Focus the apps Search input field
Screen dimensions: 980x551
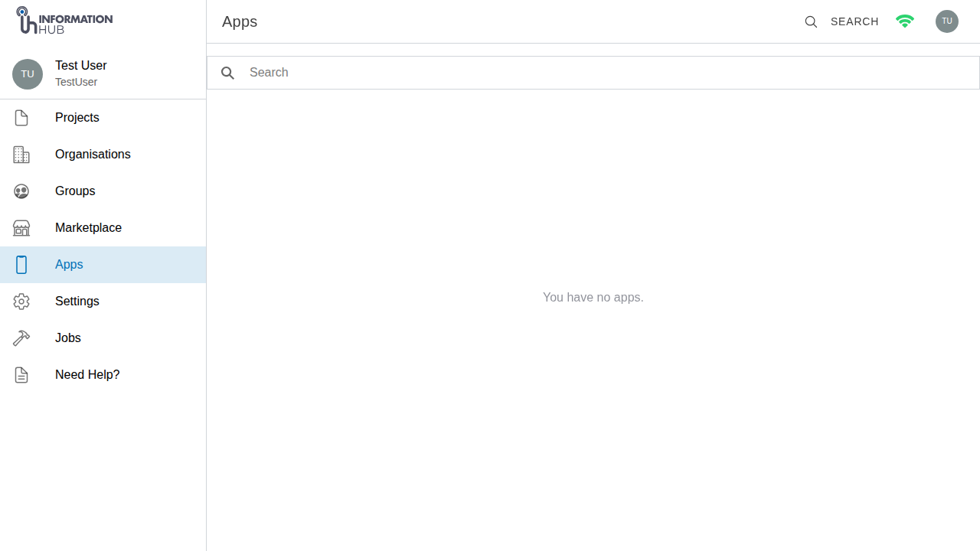pos(593,73)
